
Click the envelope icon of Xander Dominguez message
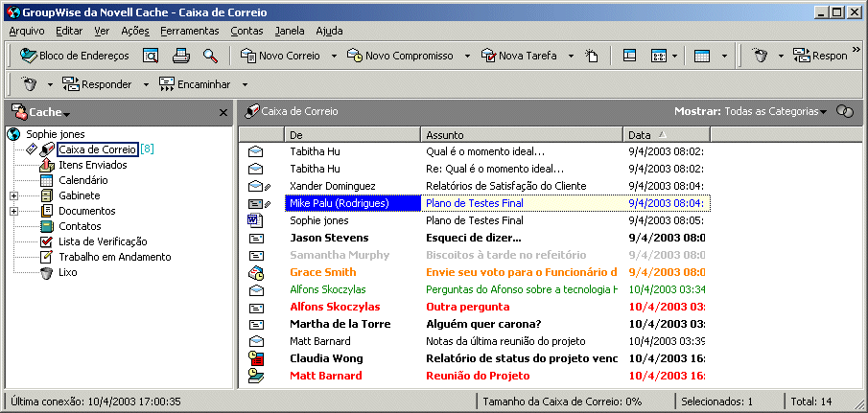point(256,186)
